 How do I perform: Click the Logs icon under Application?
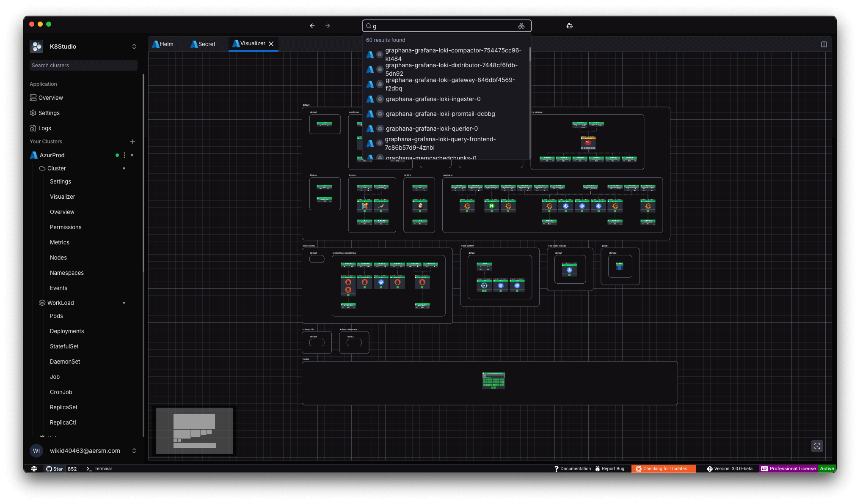[x=33, y=128]
